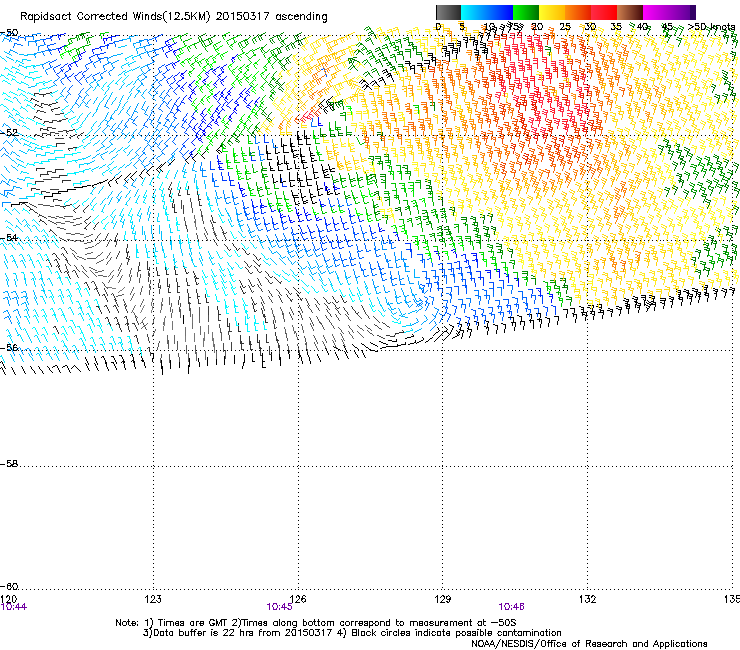Click the '-60' latitude axis label
Screen dimensions: 740x650
pyautogui.click(x=9, y=587)
